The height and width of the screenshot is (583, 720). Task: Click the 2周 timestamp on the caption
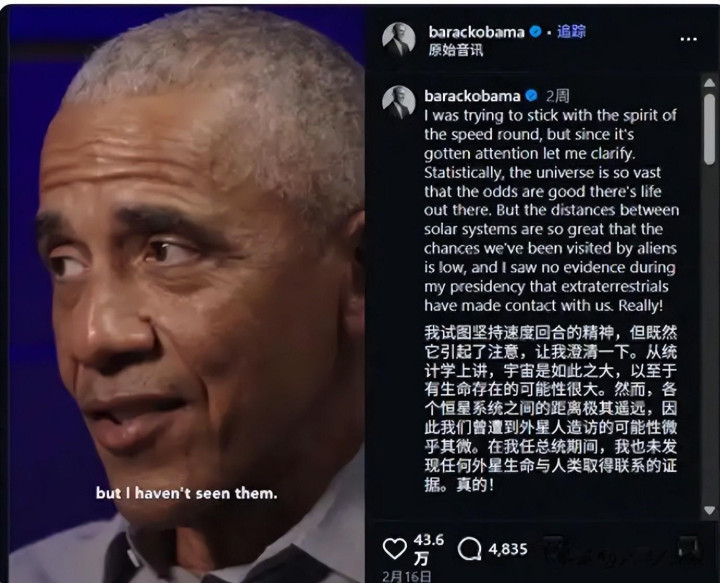pyautogui.click(x=557, y=96)
